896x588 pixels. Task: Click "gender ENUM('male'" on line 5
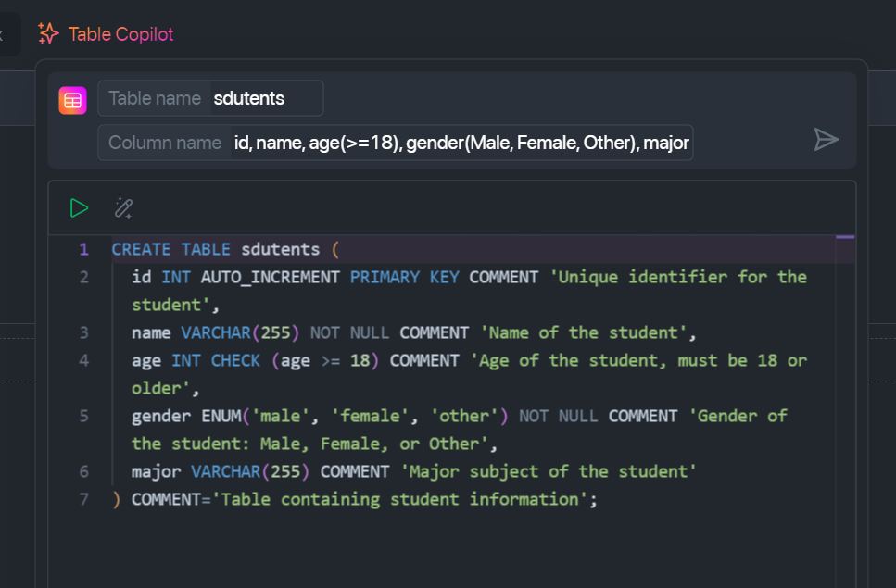click(220, 416)
